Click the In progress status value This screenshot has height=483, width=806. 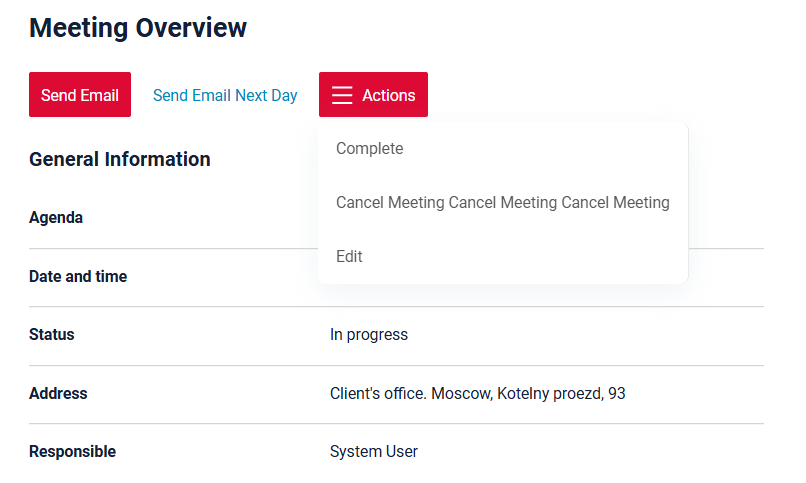tap(369, 335)
